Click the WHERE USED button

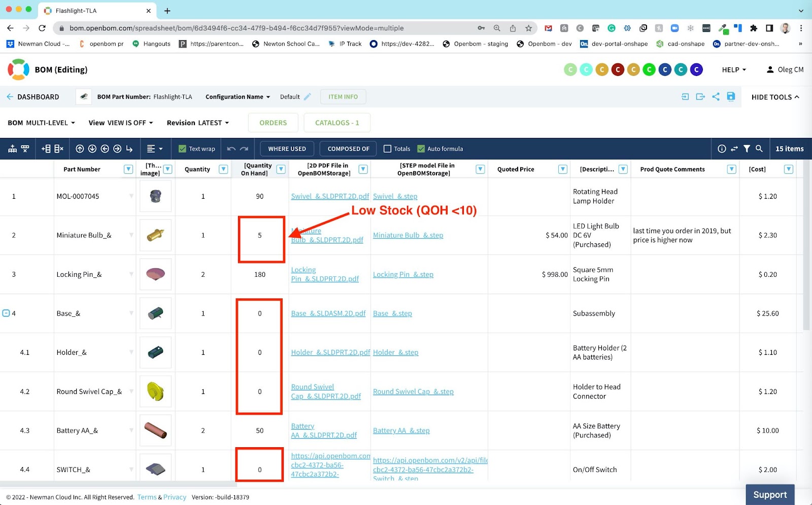pos(287,149)
